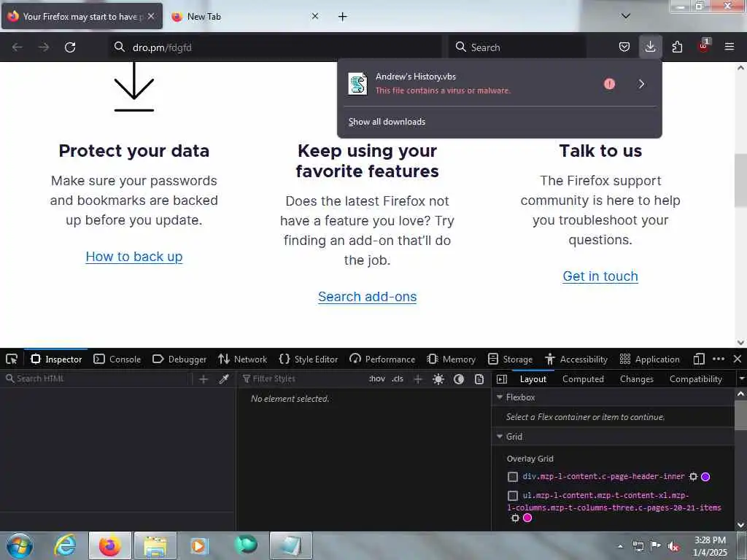Toggle the :hov pseudo-class panel
The image size is (747, 560).
[x=377, y=379]
